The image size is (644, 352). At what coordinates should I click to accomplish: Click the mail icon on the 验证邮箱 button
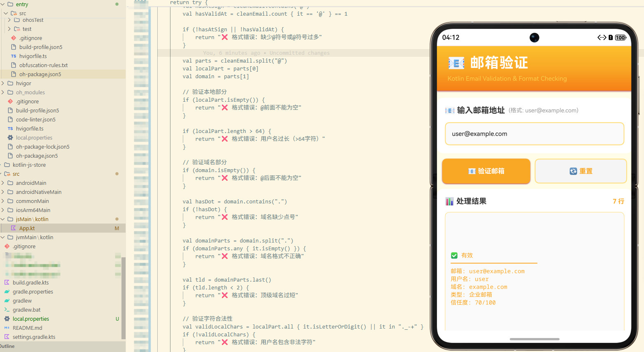(471, 171)
